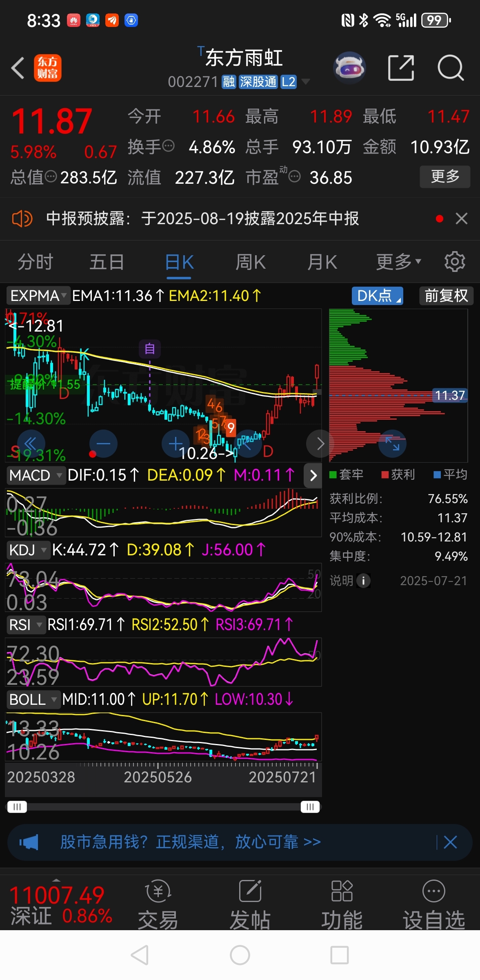
Task: Tap the 深股通 badge
Action: [x=258, y=82]
